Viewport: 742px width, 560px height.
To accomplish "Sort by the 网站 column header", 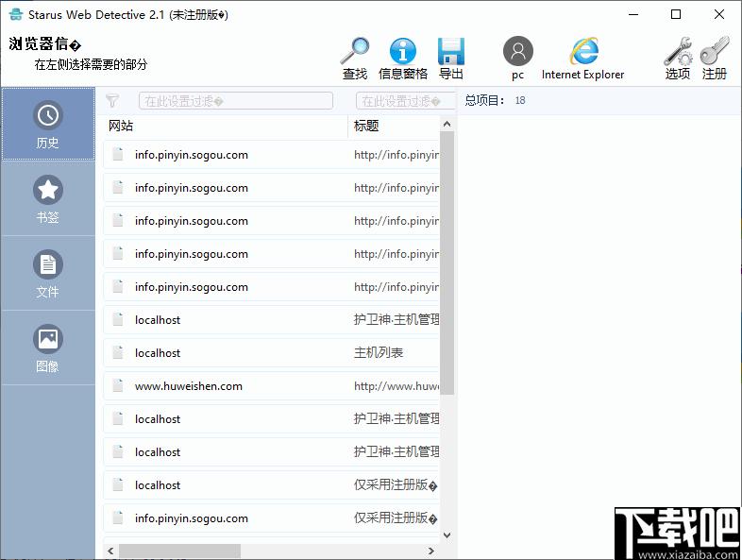I will pos(226,126).
